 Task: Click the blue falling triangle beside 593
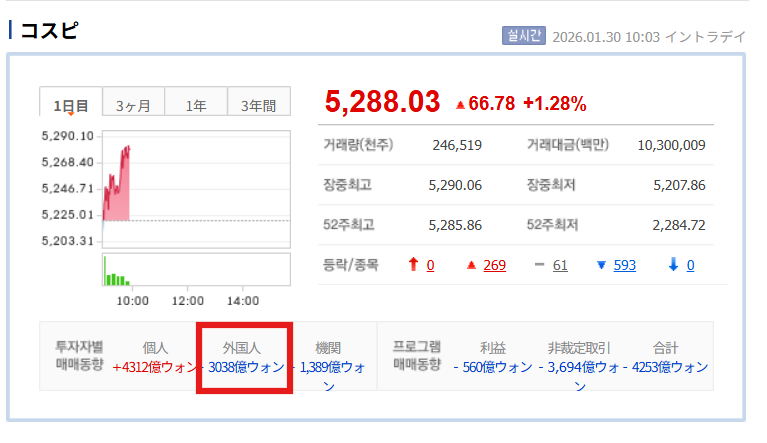[x=601, y=265]
